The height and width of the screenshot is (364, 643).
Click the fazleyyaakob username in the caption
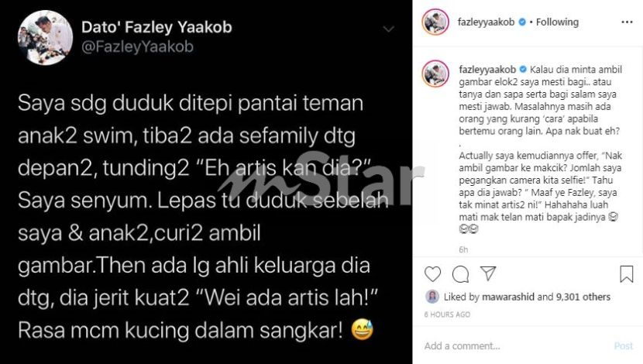point(487,69)
